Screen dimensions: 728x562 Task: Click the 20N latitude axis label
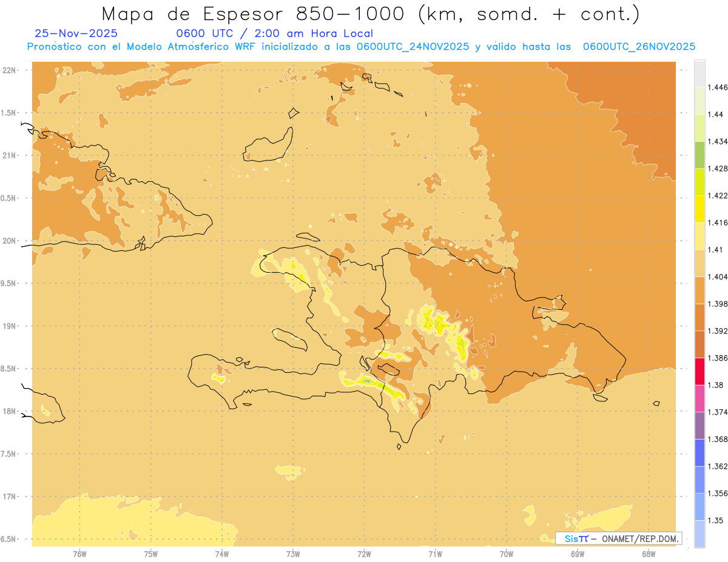(10, 241)
